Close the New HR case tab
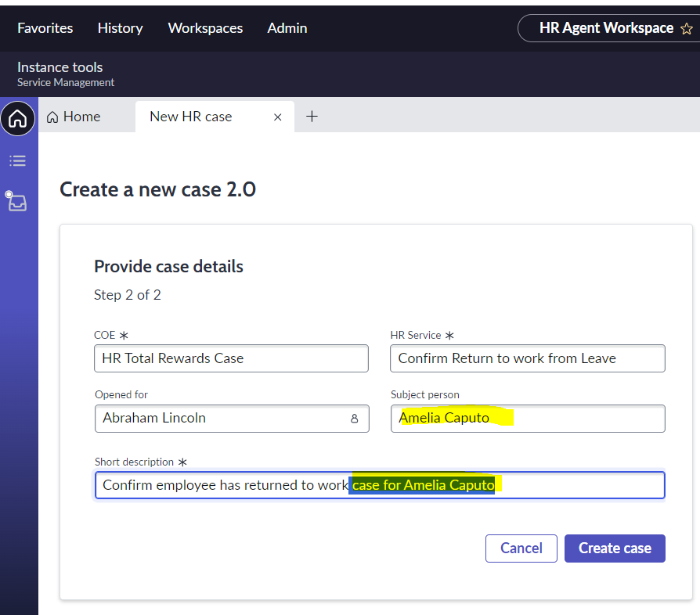 [278, 117]
